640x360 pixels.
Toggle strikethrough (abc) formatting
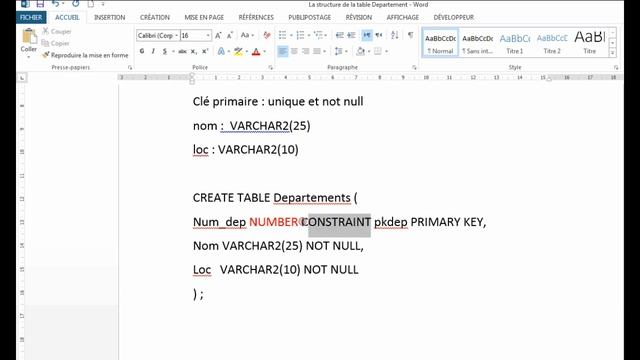click(182, 51)
